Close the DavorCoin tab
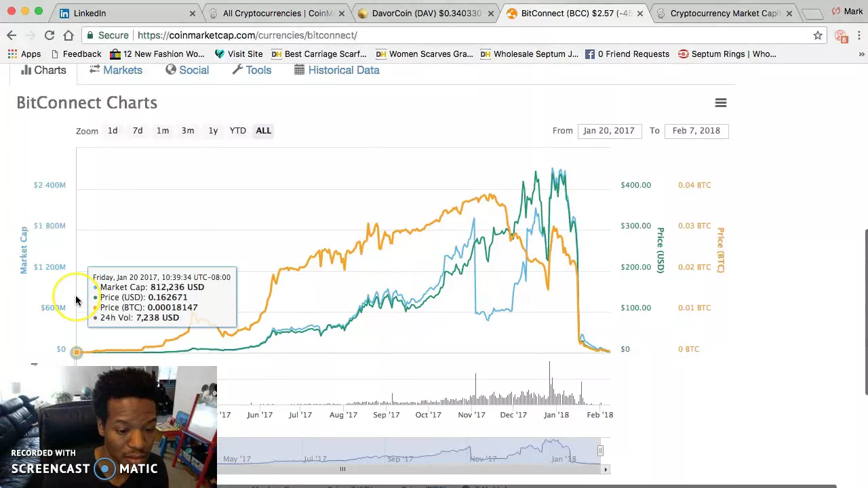 491,13
